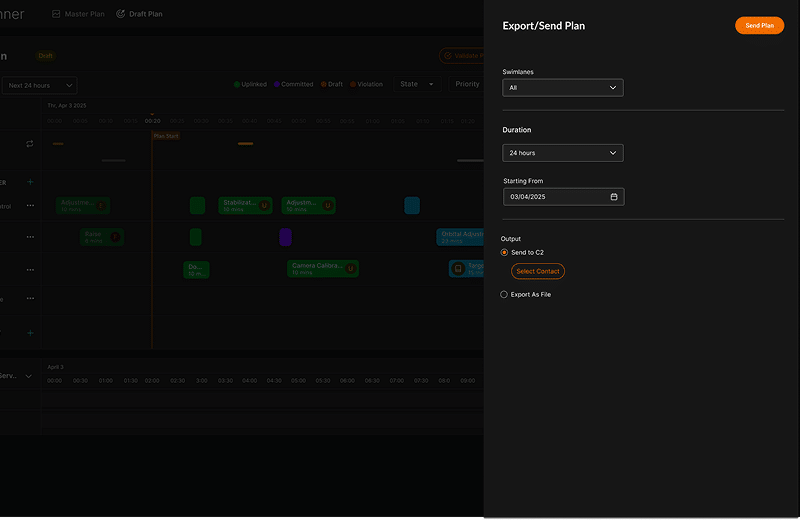Image resolution: width=800 pixels, height=520 pixels.
Task: Select the Do... 10 m task block
Action: [x=196, y=270]
